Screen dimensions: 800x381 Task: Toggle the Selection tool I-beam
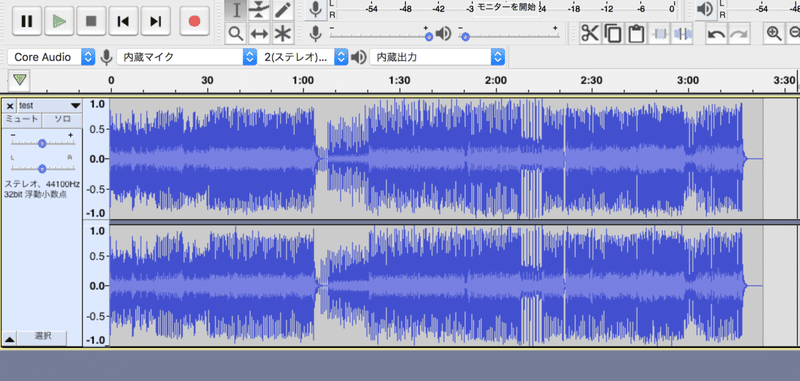[236, 10]
